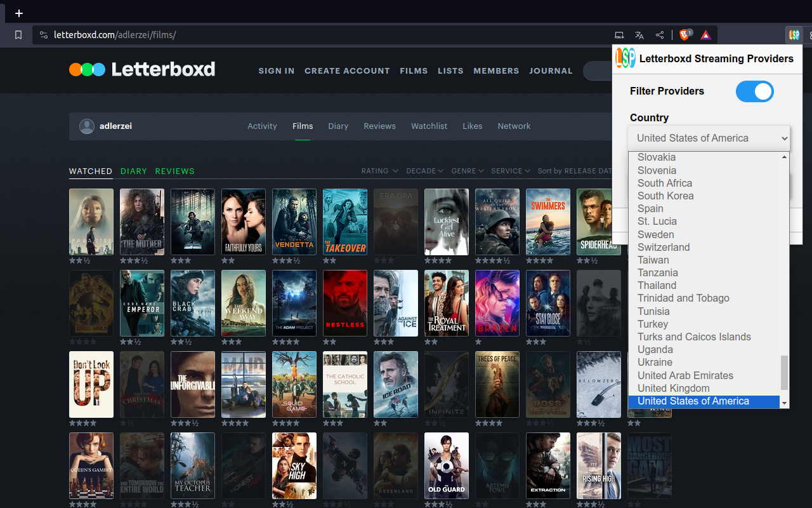Open the Brave Shields panel
The width and height of the screenshot is (812, 508).
[x=684, y=35]
